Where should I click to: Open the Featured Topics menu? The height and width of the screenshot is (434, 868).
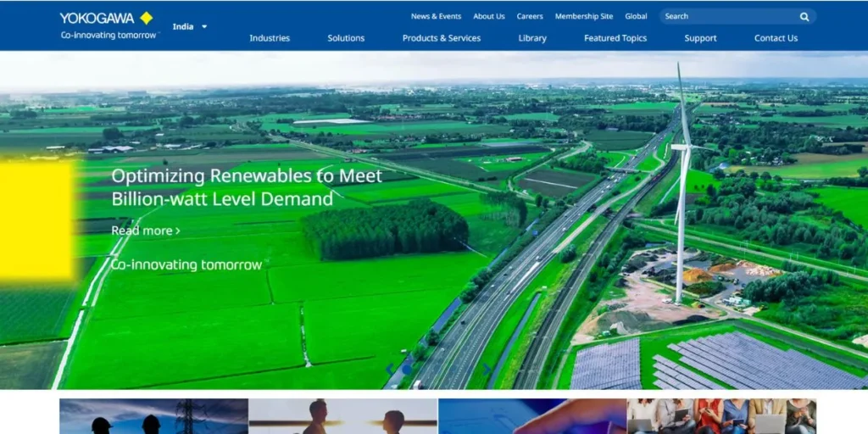[615, 38]
